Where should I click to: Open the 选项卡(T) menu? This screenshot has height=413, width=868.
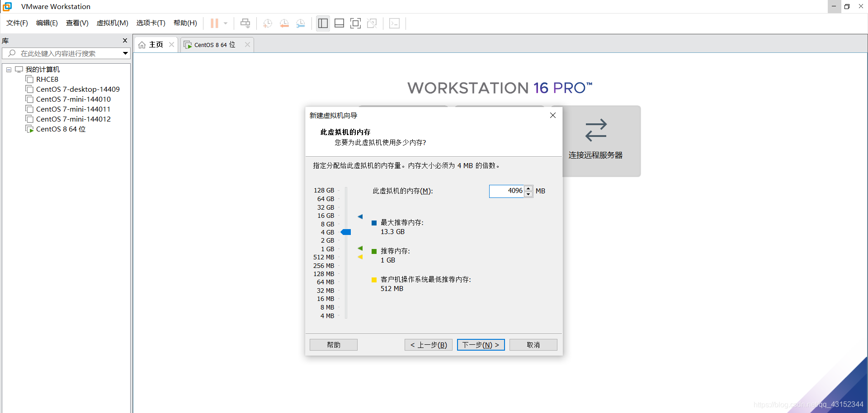point(151,23)
